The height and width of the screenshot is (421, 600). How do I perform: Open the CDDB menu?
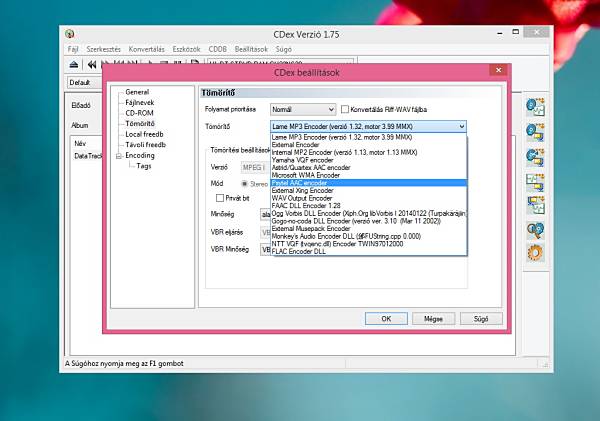218,49
